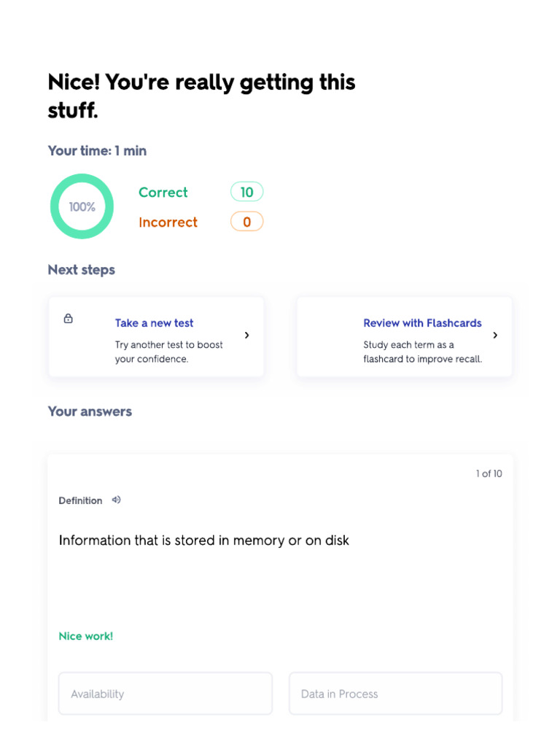Click the Your answers section heading

coord(90,411)
